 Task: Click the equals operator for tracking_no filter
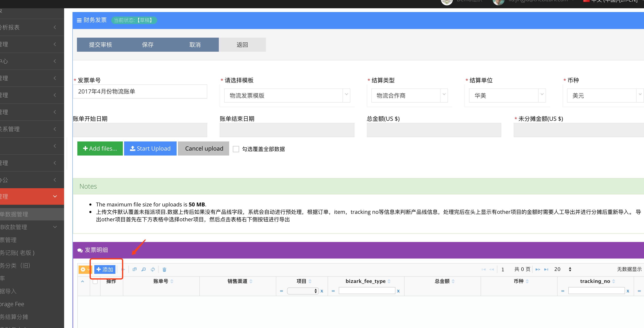563,291
